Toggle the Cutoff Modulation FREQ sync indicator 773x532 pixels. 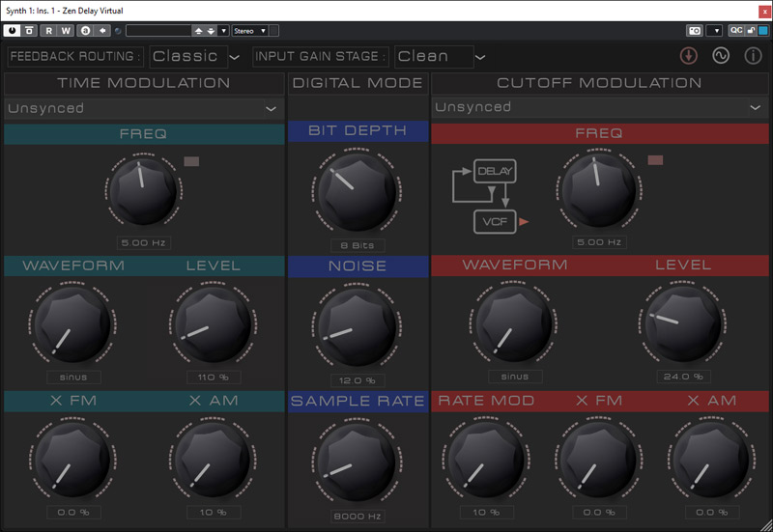point(656,160)
